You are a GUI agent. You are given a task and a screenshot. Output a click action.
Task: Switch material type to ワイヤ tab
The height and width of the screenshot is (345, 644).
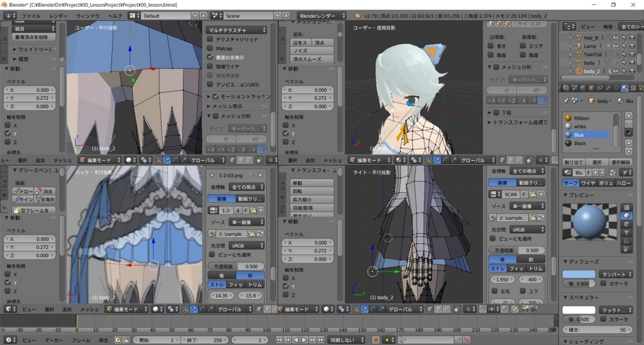[x=588, y=183]
